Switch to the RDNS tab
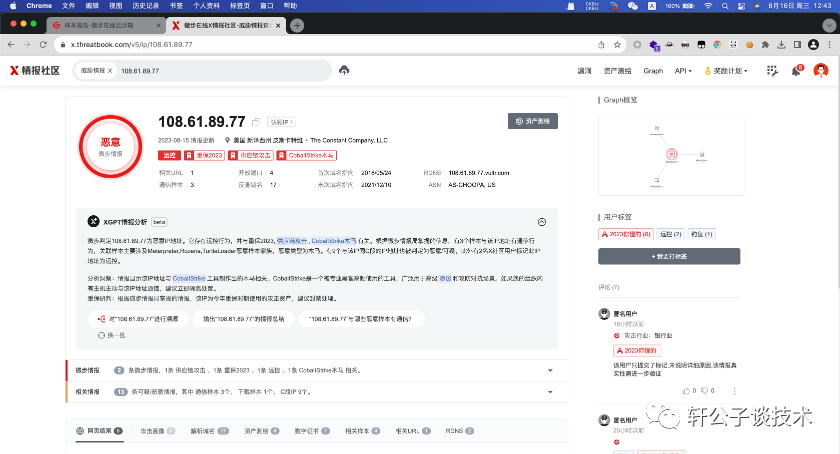 coord(460,430)
